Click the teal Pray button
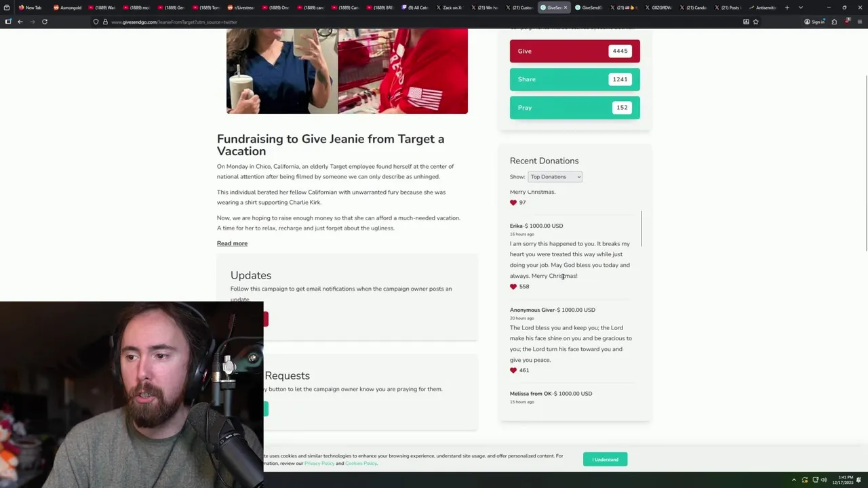The height and width of the screenshot is (488, 868). (x=574, y=108)
